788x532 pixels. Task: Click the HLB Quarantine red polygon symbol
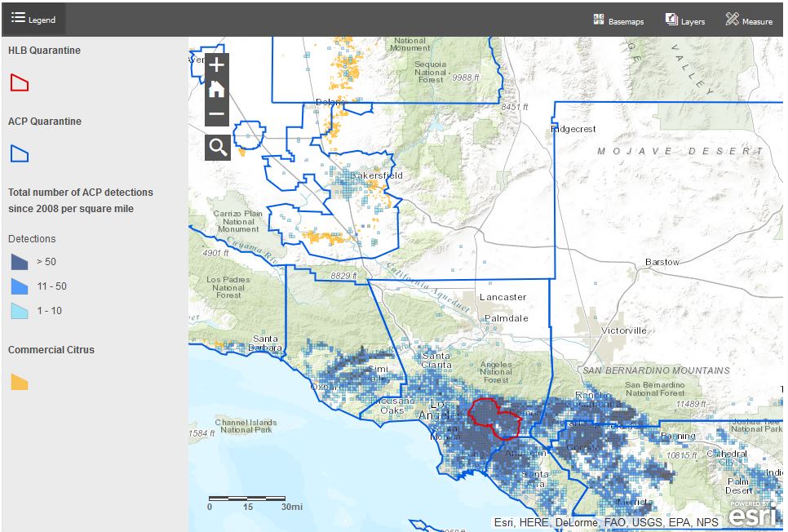coord(19,82)
